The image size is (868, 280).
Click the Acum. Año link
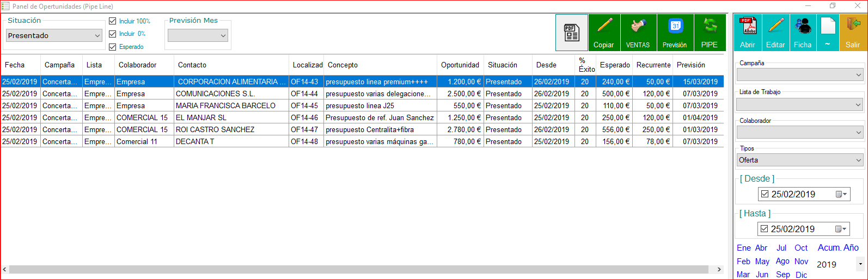tap(838, 247)
